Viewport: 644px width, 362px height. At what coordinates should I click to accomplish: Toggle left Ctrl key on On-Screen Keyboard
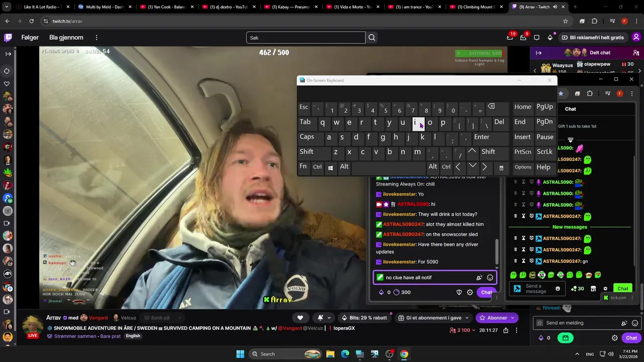click(x=317, y=167)
